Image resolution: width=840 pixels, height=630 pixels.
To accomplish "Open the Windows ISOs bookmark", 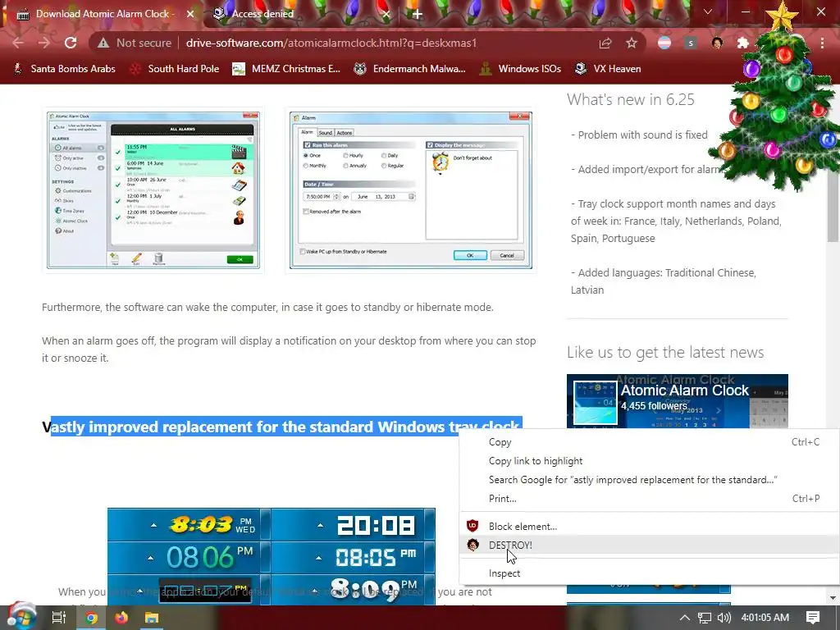I will 520,69.
